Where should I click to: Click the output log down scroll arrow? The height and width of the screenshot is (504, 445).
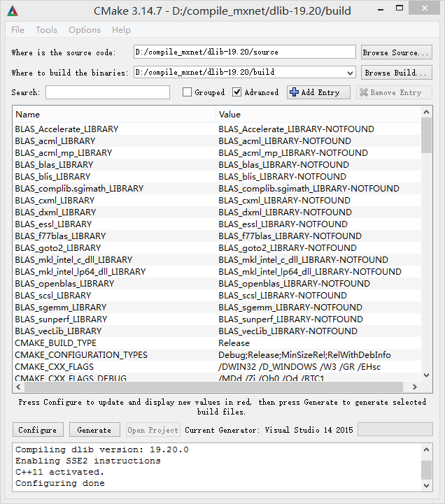click(427, 485)
